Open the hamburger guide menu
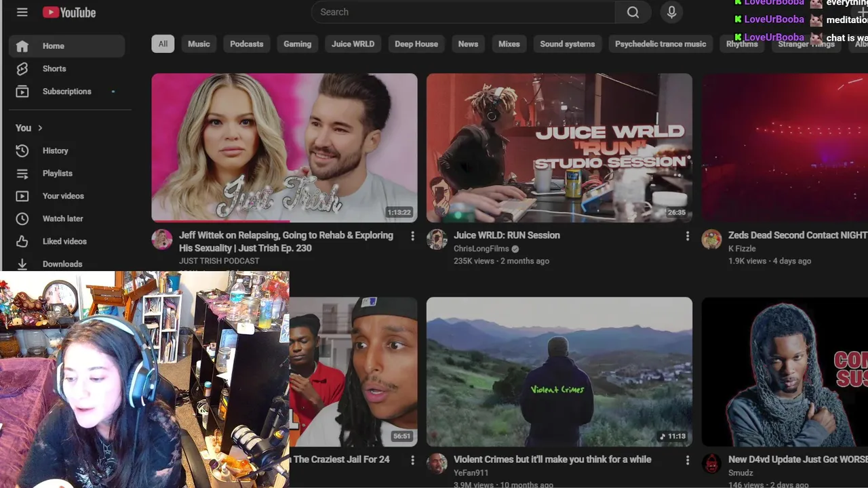 (22, 12)
